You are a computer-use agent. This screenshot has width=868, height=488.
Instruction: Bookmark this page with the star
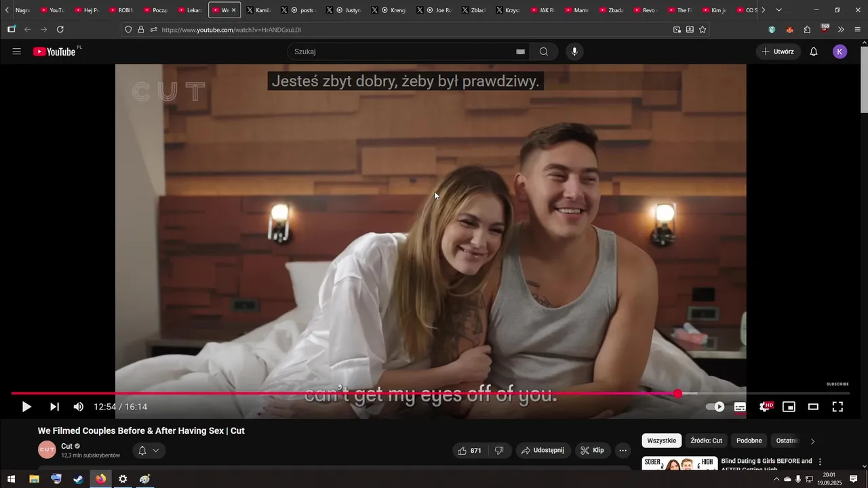tap(703, 29)
